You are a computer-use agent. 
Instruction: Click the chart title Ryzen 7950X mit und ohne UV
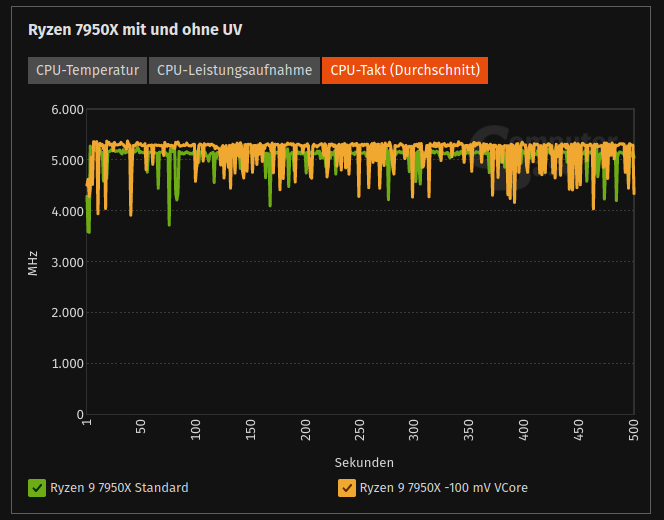point(135,30)
